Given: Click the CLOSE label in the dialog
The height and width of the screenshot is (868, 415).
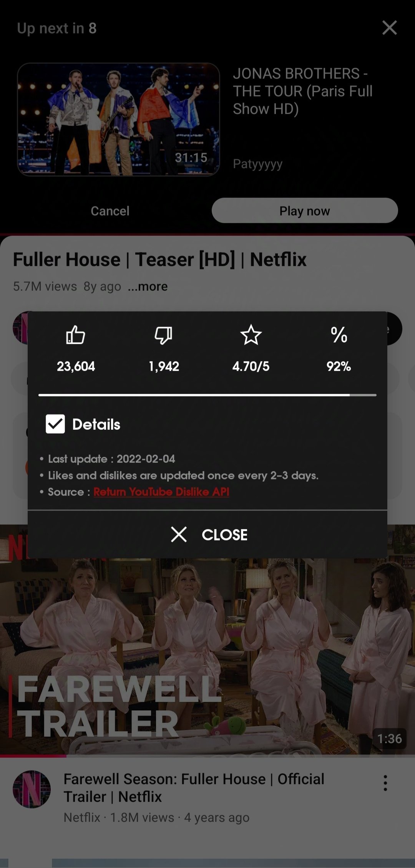Looking at the screenshot, I should pyautogui.click(x=225, y=535).
